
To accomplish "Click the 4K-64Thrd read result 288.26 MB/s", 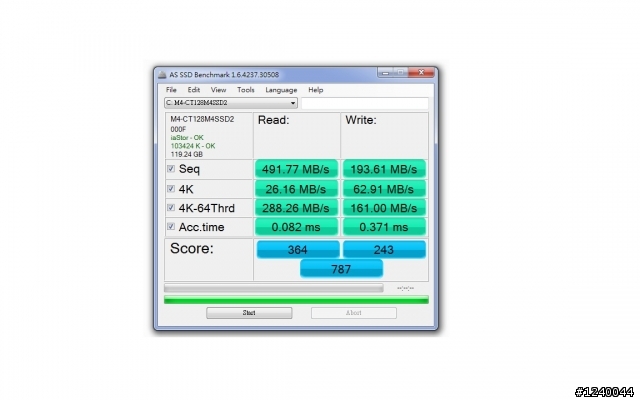I will click(296, 208).
